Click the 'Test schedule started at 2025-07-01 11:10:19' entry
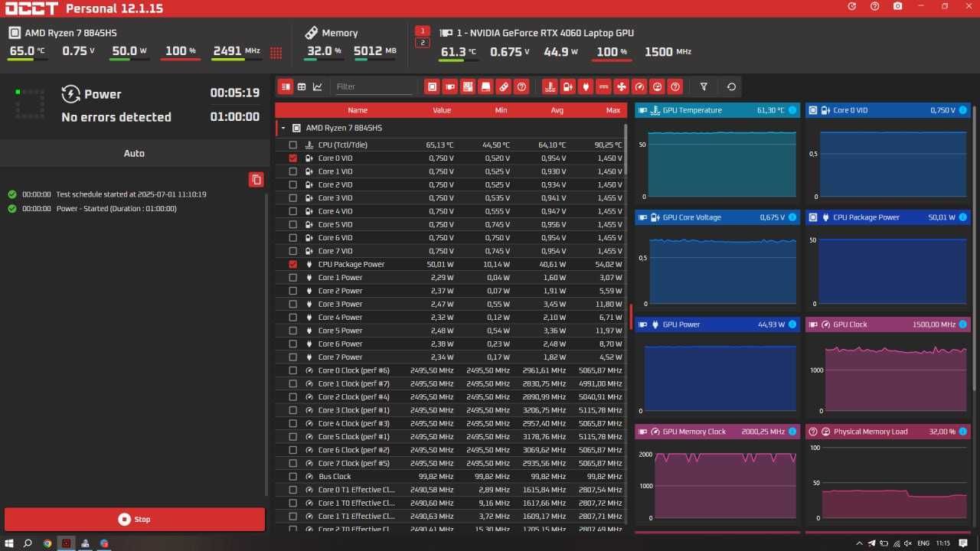This screenshot has height=551, width=980. pyautogui.click(x=131, y=194)
